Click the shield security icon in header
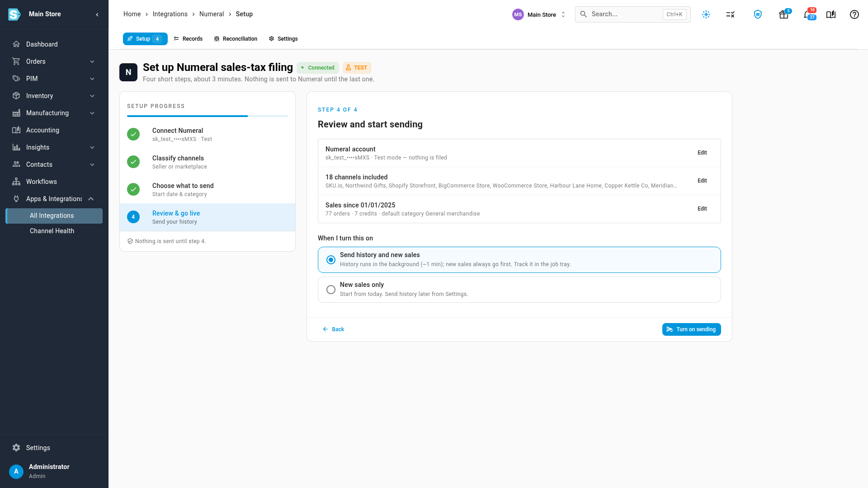Image resolution: width=868 pixels, height=488 pixels. pos(758,14)
